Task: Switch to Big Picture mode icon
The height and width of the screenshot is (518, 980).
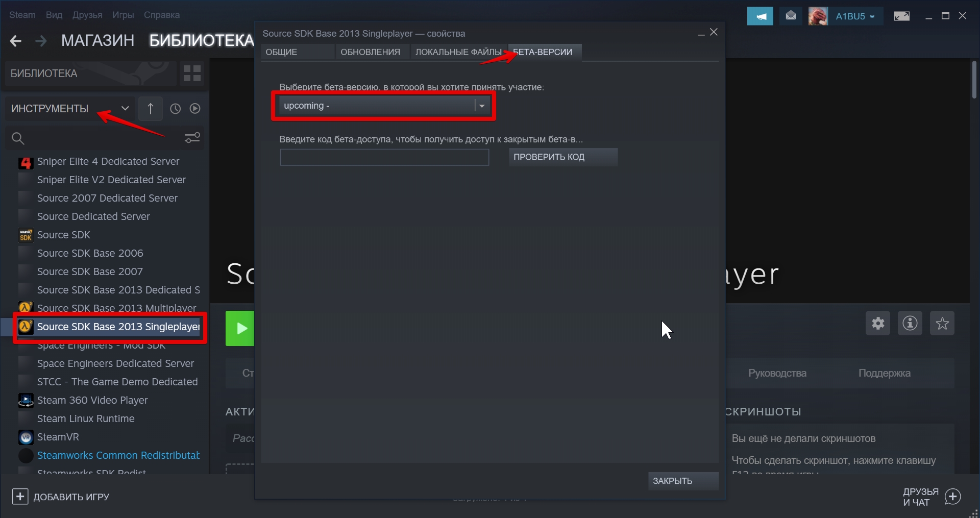Action: pyautogui.click(x=902, y=16)
